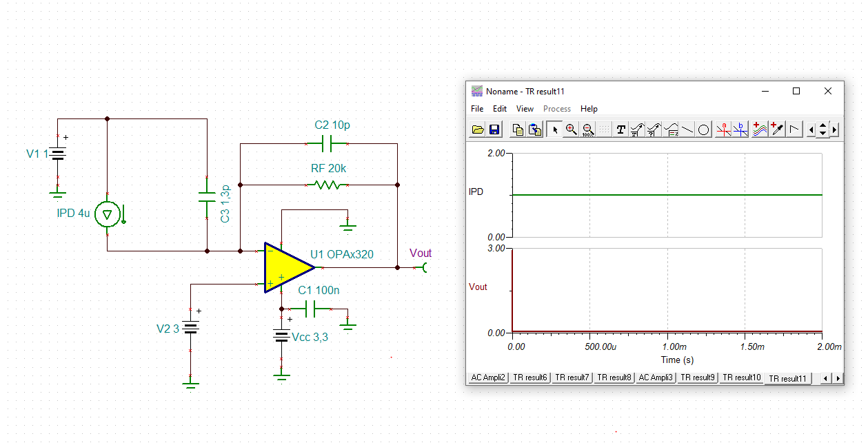Select the TR result11 tab
Image resolution: width=868 pixels, height=445 pixels.
click(x=787, y=378)
